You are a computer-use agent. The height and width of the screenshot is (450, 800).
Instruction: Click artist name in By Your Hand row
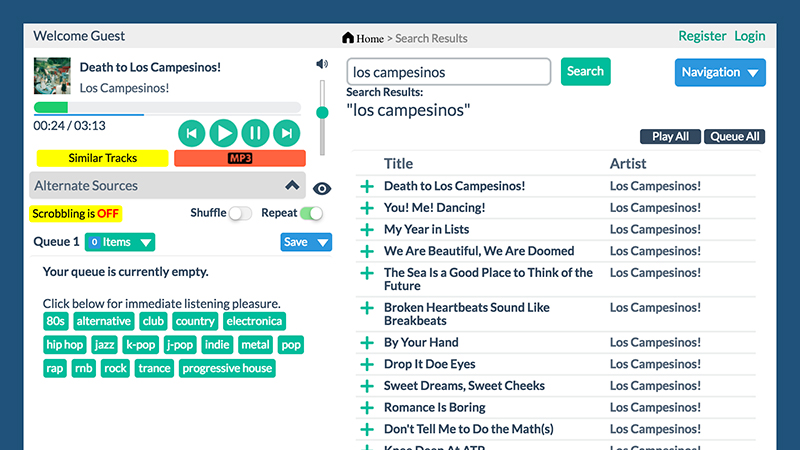coord(655,342)
